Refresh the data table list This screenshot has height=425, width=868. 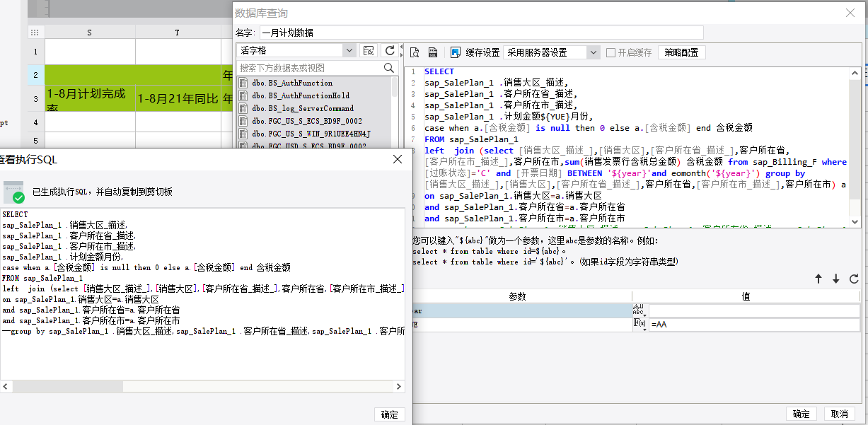[389, 51]
